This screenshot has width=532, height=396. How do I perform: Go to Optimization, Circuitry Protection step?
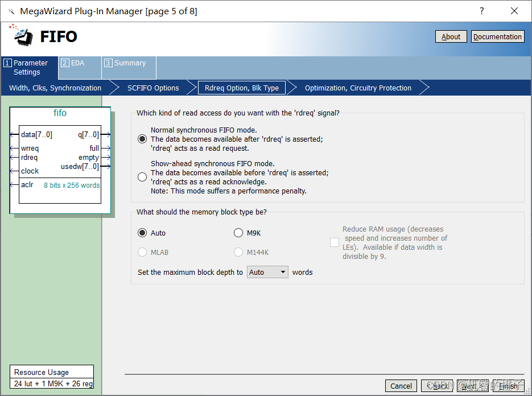pyautogui.click(x=358, y=88)
